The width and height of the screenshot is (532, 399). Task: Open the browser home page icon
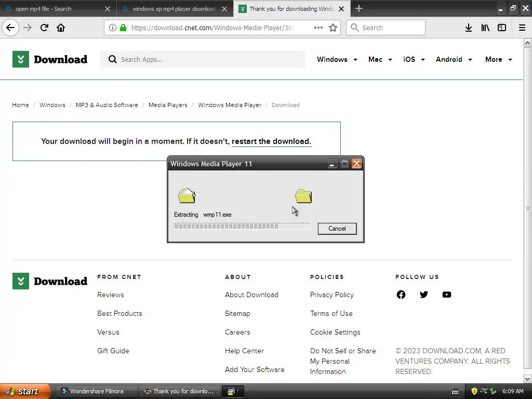pos(61,28)
